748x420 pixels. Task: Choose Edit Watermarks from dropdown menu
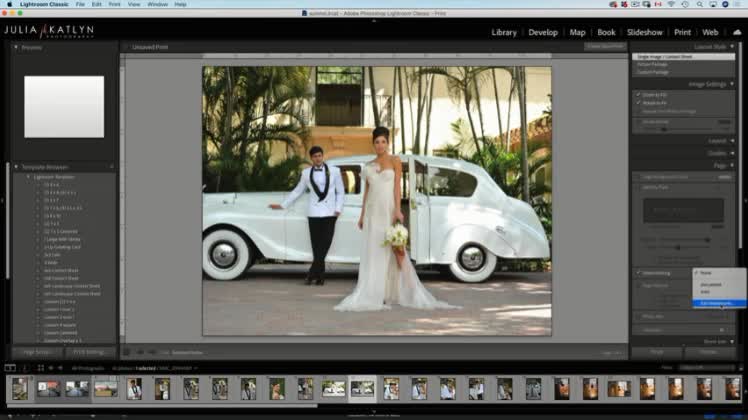click(x=719, y=303)
